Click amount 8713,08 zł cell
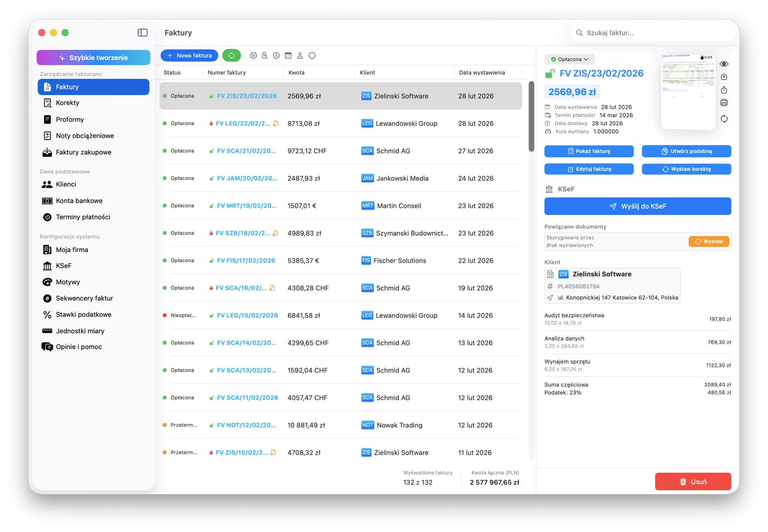Viewport: 768px width, 532px height. (304, 123)
